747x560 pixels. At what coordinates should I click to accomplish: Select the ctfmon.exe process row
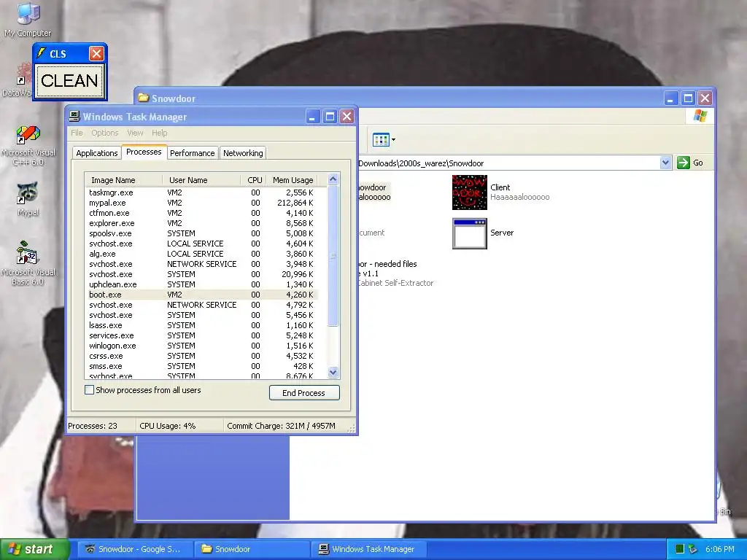click(201, 213)
